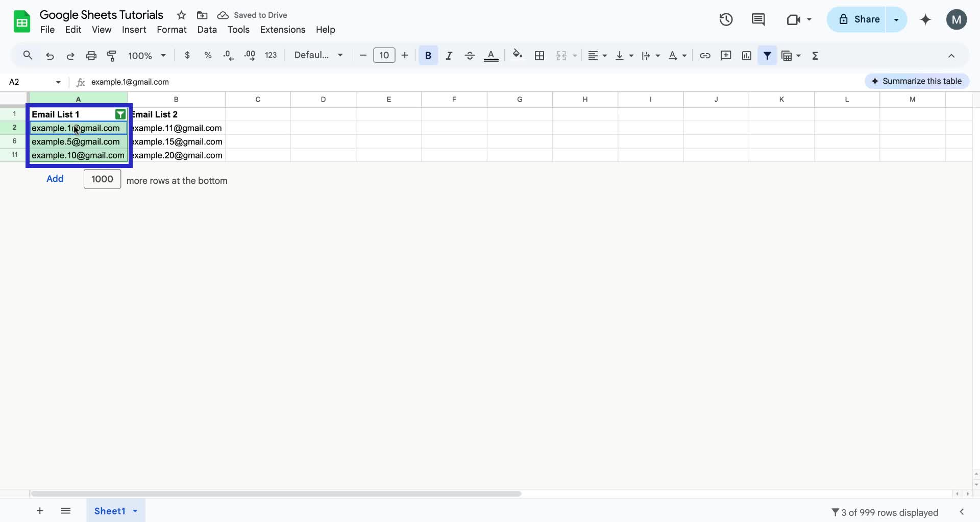Open comment history
980x522 pixels.
tap(758, 19)
